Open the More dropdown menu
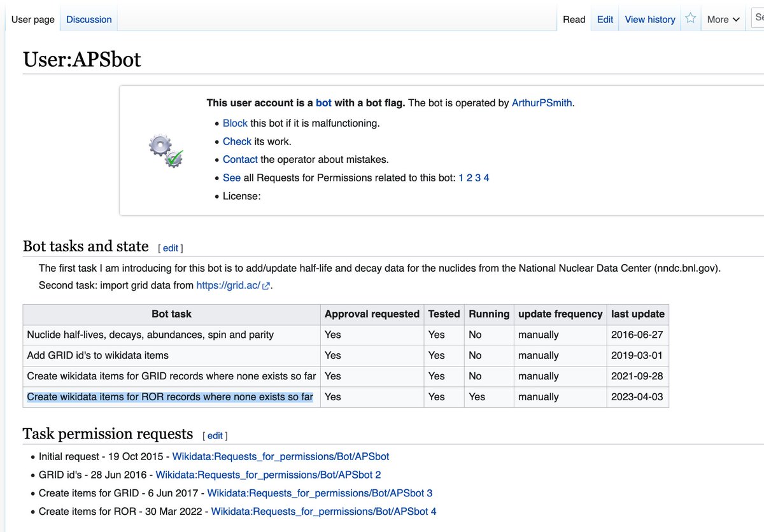Viewport: 764px width, 532px height. click(723, 19)
